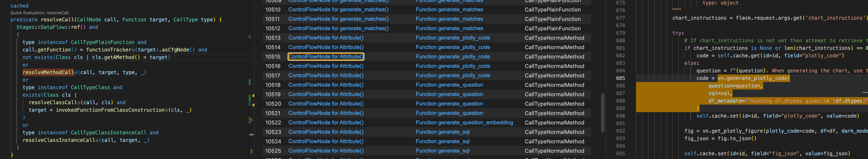
Task: Open ControlFlowNode for Attribute() in row 10513
Action: (x=326, y=38)
